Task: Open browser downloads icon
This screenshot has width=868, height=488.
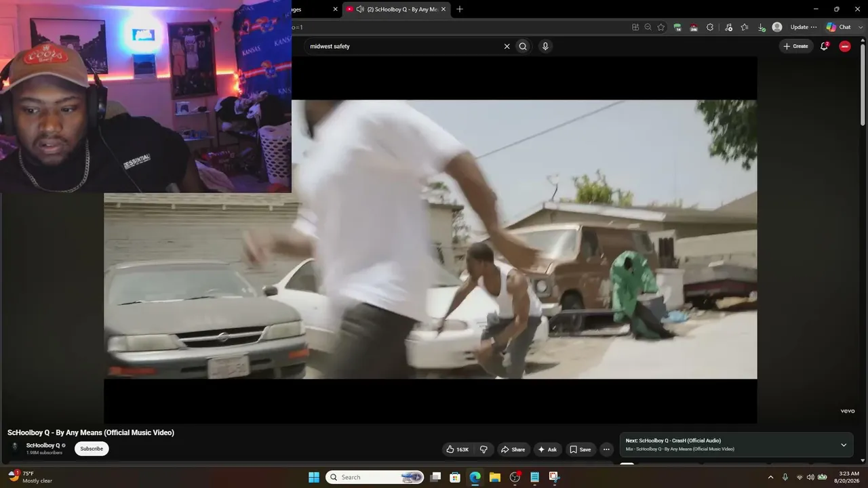Action: [762, 27]
